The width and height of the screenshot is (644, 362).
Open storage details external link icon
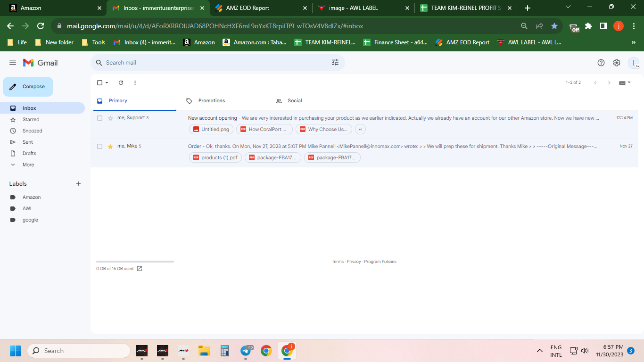click(x=140, y=269)
